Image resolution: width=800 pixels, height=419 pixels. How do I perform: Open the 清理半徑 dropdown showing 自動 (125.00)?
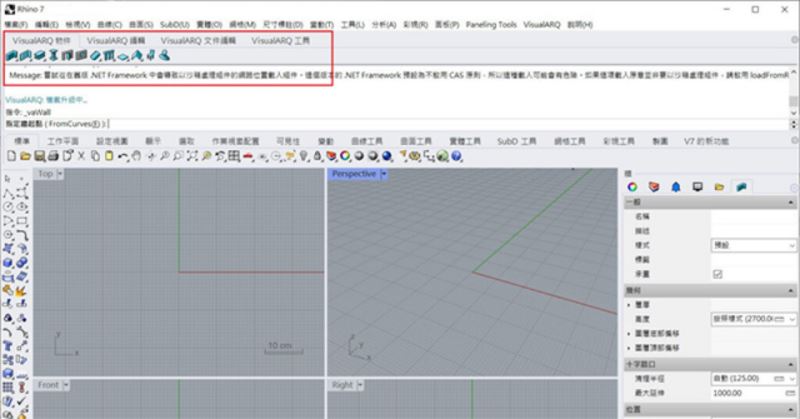click(754, 378)
